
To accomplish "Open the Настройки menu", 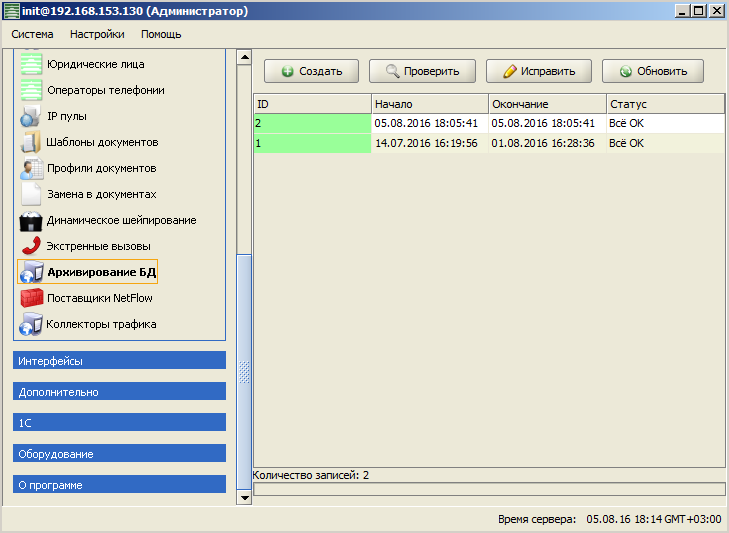I will point(97,34).
